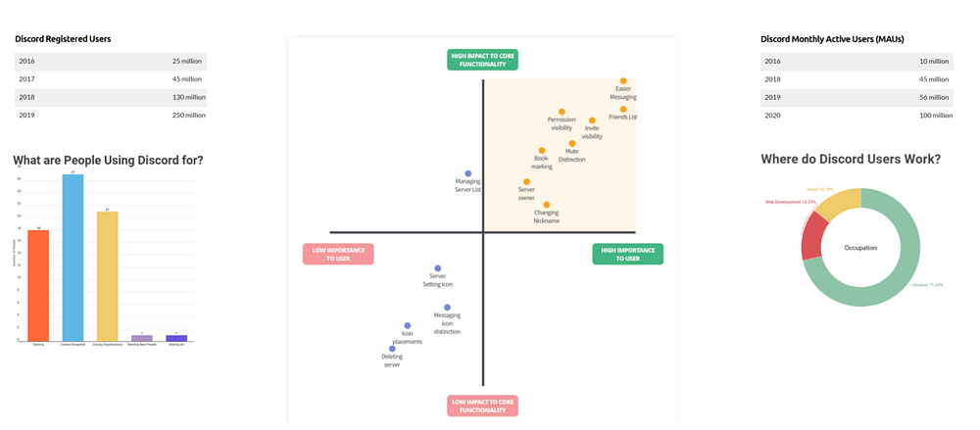Screen dimensions: 980x430
Task: Click the tallest blue bar in chart
Action: (73, 259)
